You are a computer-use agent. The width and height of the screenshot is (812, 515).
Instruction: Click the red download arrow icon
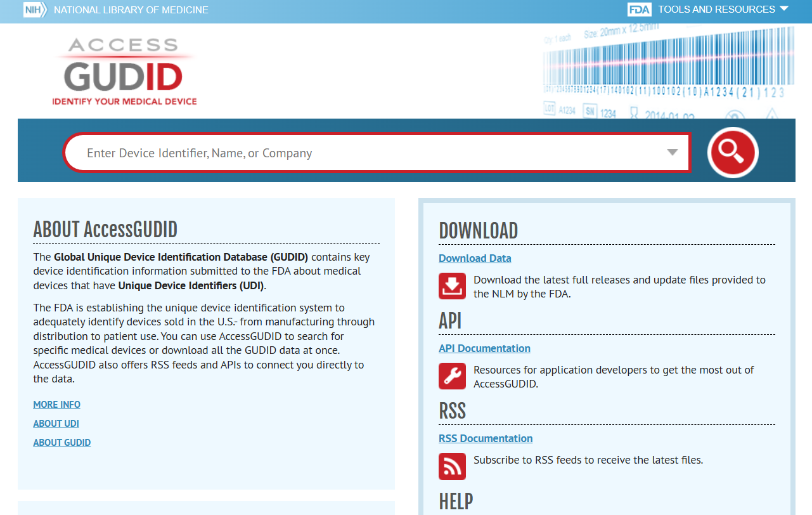coord(452,286)
